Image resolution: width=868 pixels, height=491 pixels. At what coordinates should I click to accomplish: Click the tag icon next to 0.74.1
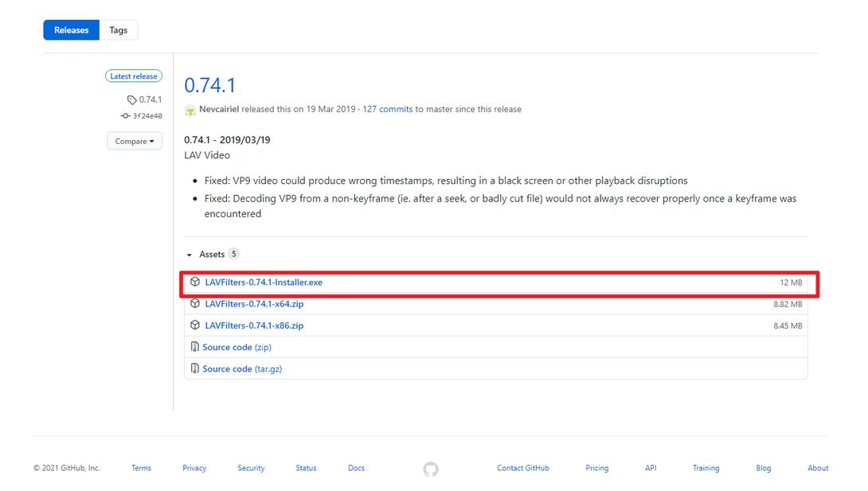point(131,100)
